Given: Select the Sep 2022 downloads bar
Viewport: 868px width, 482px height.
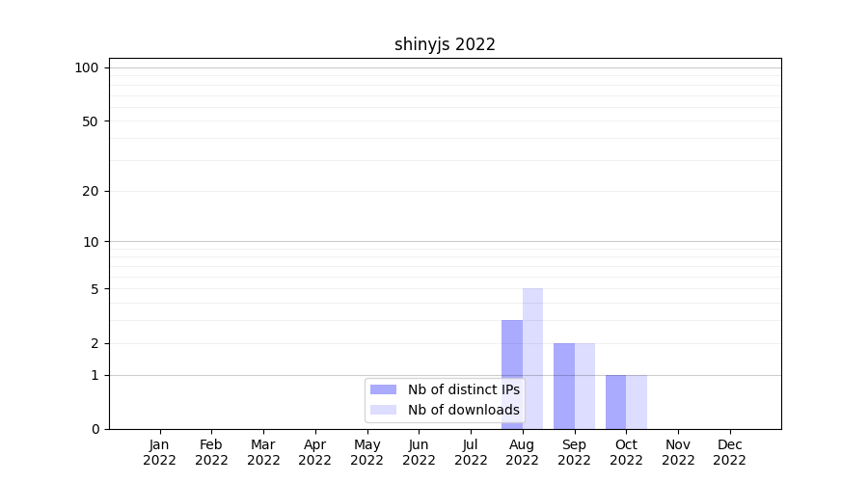Looking at the screenshot, I should (584, 386).
